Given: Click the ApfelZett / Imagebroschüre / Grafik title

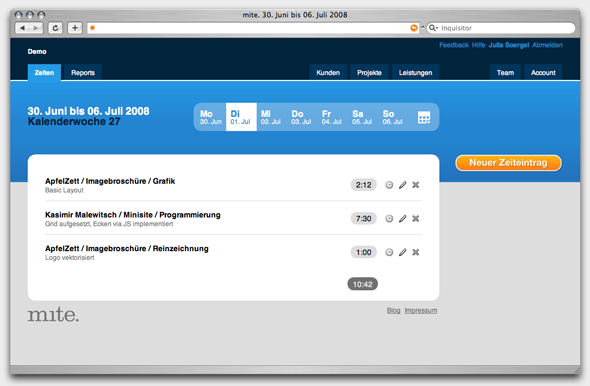Looking at the screenshot, I should (110, 181).
